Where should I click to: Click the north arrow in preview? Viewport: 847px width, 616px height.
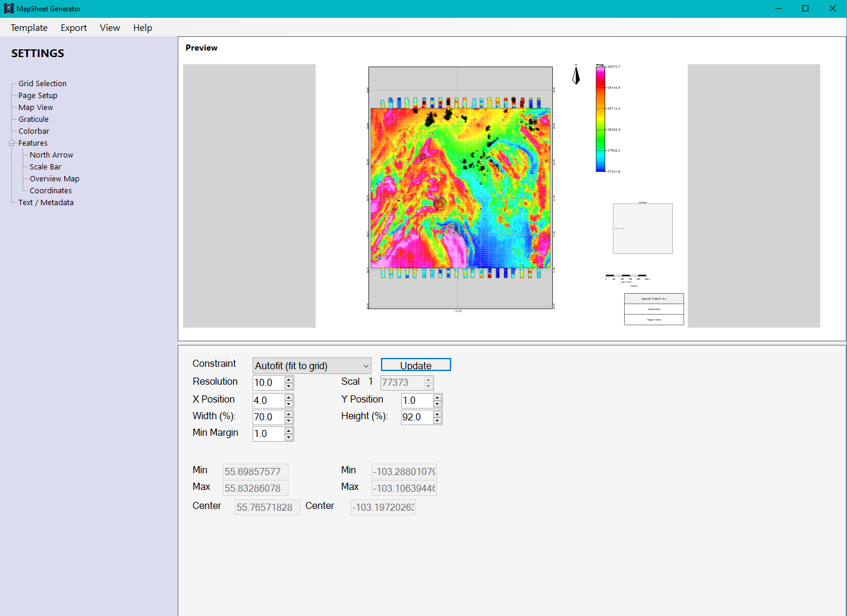576,76
